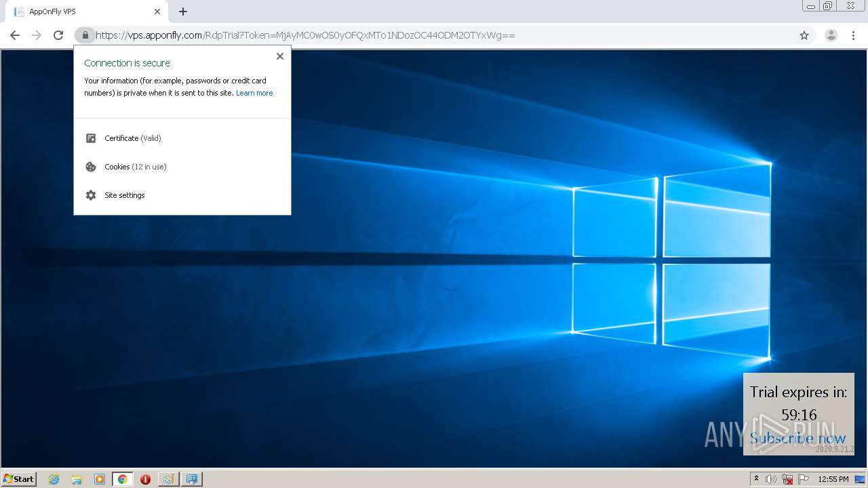Viewport: 868px width, 488px height.
Task: Click Subscribe now link
Action: pyautogui.click(x=798, y=439)
